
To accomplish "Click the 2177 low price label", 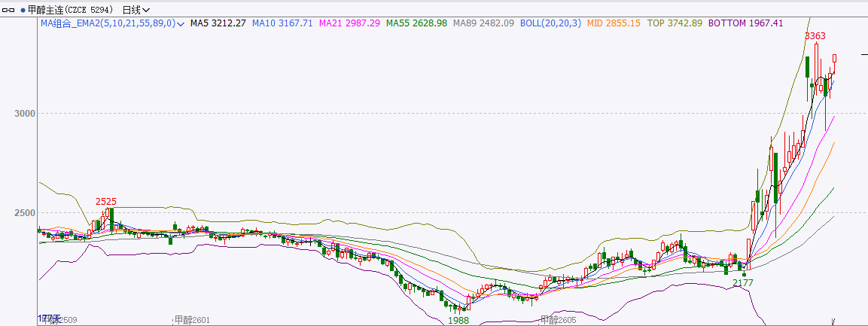I will pos(743,282).
